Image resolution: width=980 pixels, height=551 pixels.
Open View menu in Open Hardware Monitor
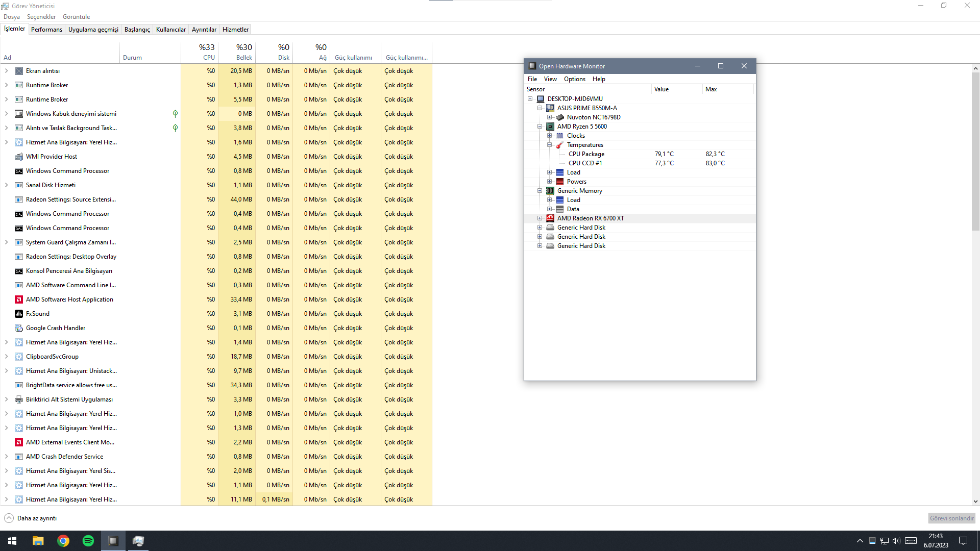(x=550, y=79)
